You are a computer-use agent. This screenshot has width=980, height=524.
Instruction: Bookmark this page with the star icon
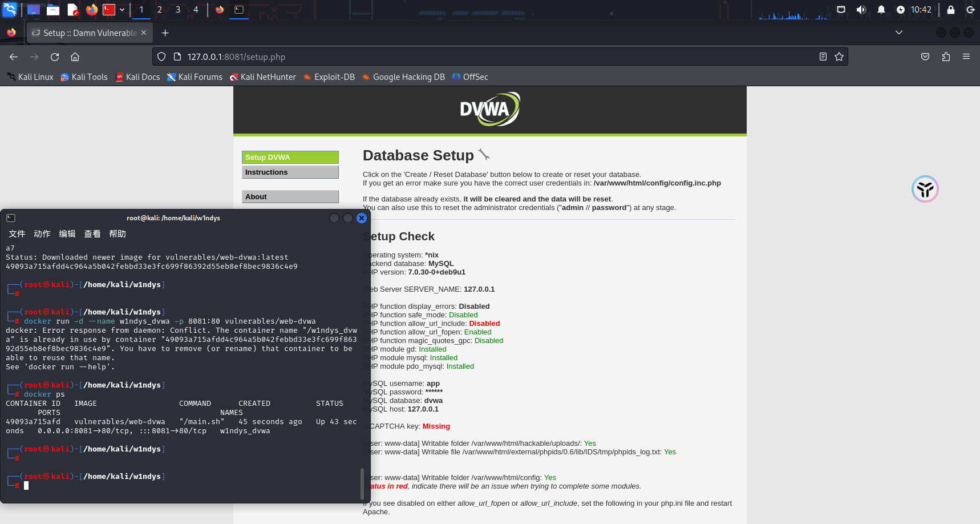tap(839, 57)
